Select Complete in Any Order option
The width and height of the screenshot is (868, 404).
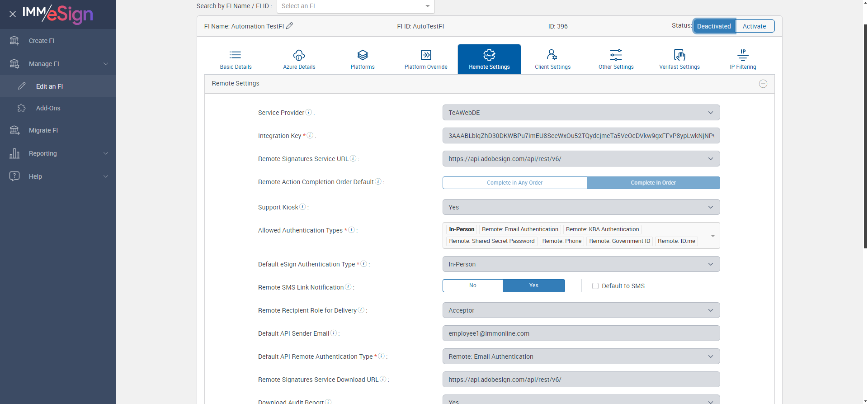(x=514, y=183)
